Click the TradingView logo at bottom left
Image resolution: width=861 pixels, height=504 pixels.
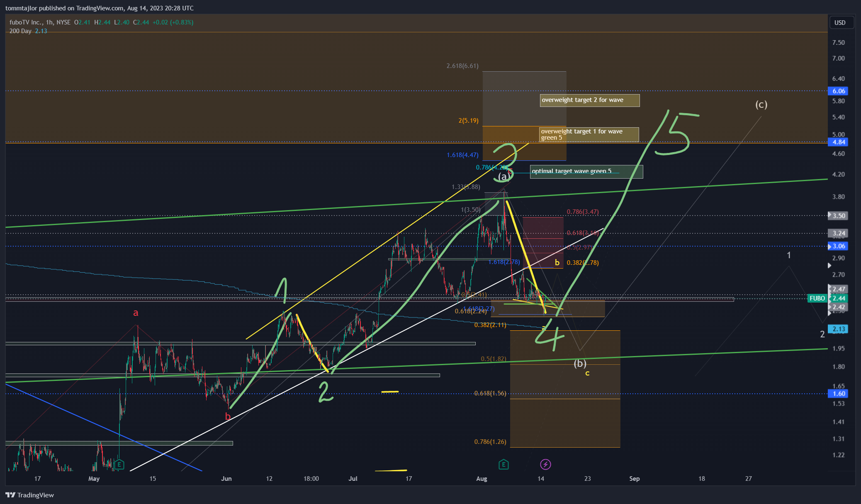click(29, 495)
